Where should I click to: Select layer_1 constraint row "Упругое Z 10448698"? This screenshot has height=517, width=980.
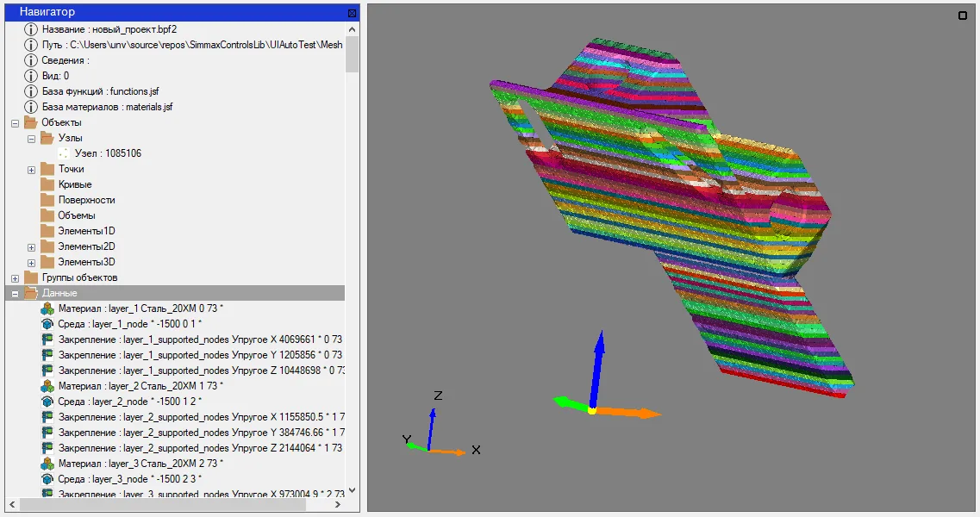[201, 371]
